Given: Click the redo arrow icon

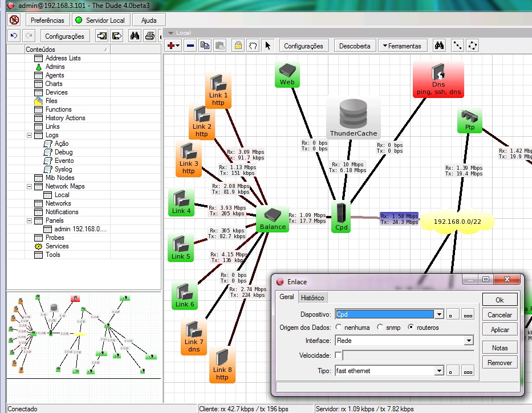Looking at the screenshot, I should [x=29, y=35].
